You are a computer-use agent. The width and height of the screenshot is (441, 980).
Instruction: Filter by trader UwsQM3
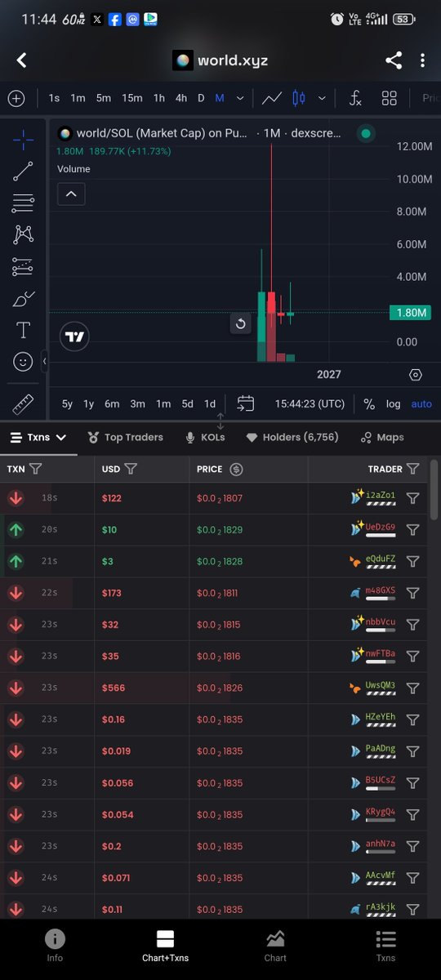413,688
